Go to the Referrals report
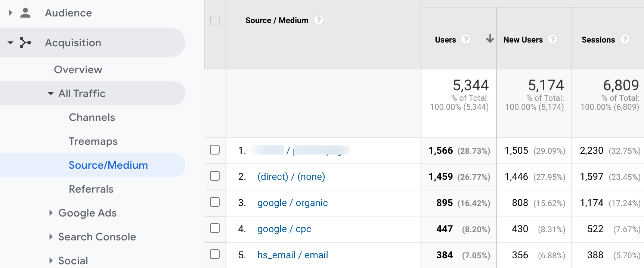Viewport: 644px width, 268px height. coord(91,189)
